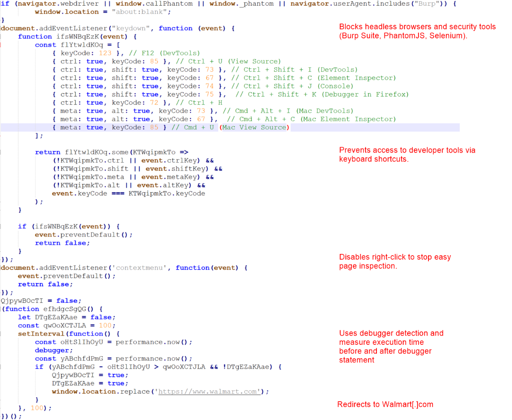Image resolution: width=512 pixels, height=420 pixels.
Task: Click the Cmd + Alt + I (Mac DevTools) comment
Action: pyautogui.click(x=288, y=111)
